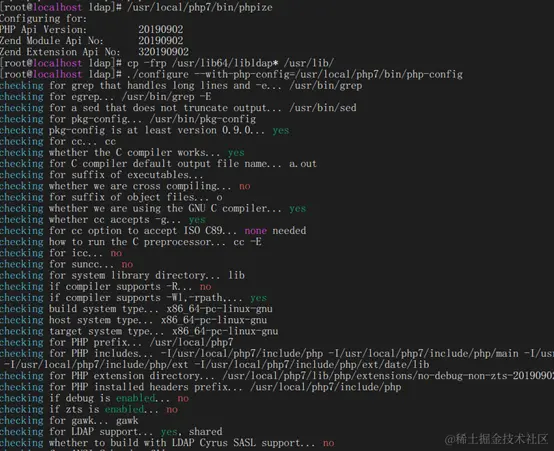Click red no after debug is enabled
554x451 pixels.
tap(183, 399)
